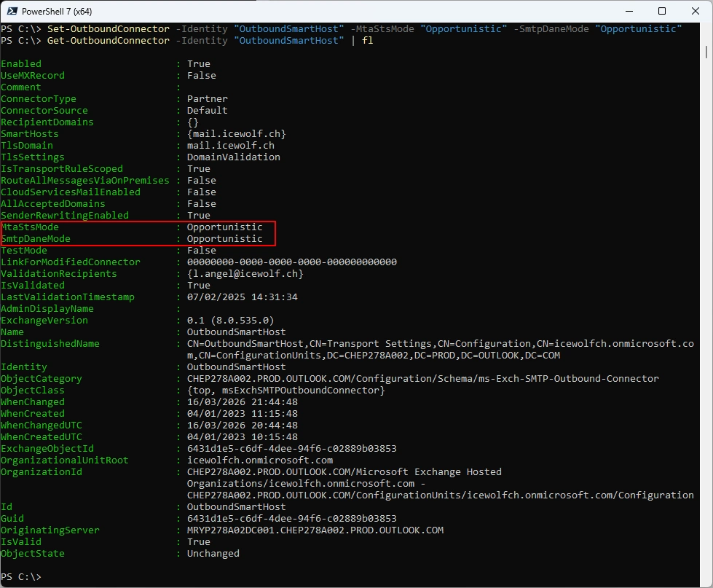Click the DomainValidation TlsSettings value
The image size is (713, 588).
pos(233,157)
